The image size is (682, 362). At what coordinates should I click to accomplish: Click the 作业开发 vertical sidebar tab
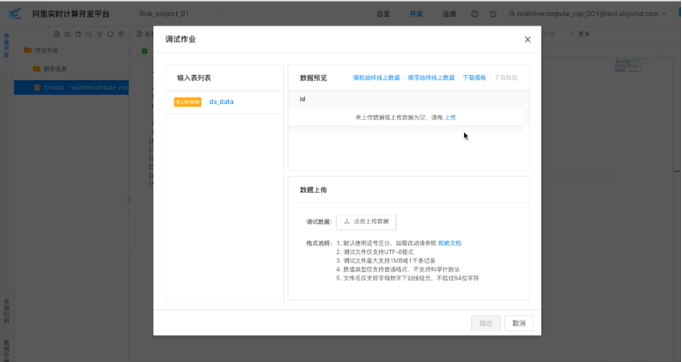pyautogui.click(x=6, y=45)
